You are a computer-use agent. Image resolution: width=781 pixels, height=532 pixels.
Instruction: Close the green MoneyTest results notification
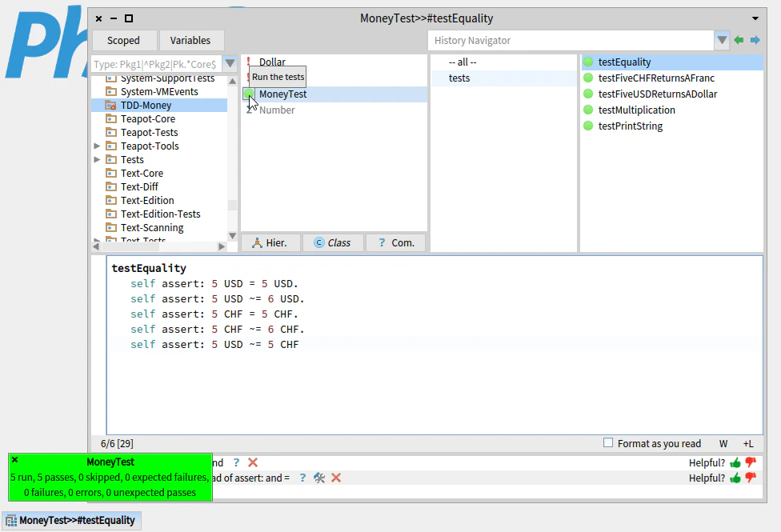15,460
